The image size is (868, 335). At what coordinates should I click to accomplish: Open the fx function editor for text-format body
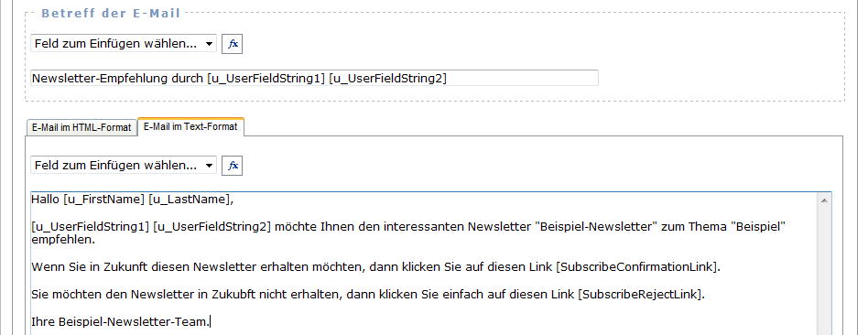tap(232, 165)
